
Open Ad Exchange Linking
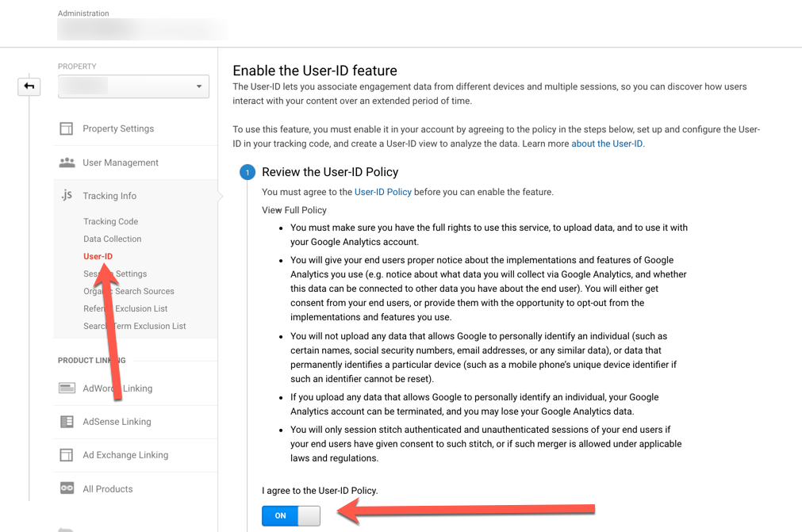tap(125, 455)
